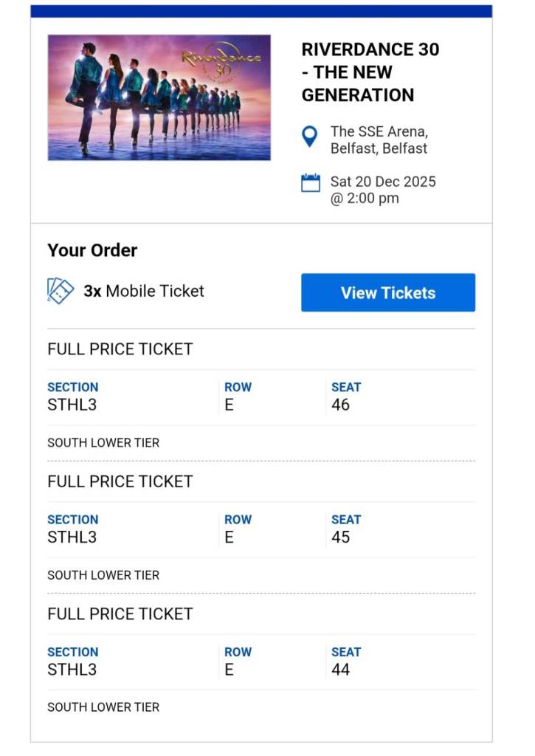The width and height of the screenshot is (535, 756).
Task: Click the 3x Mobile Ticket label
Action: tap(144, 291)
